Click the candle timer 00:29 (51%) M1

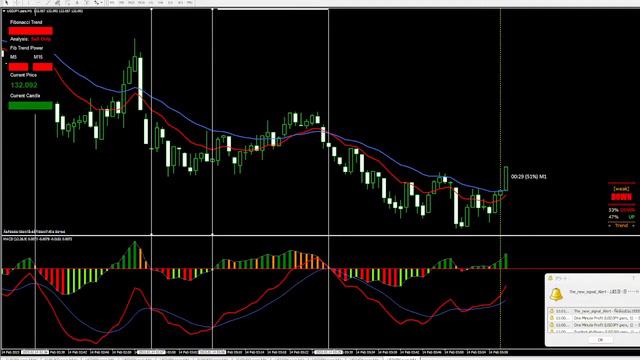pyautogui.click(x=529, y=177)
